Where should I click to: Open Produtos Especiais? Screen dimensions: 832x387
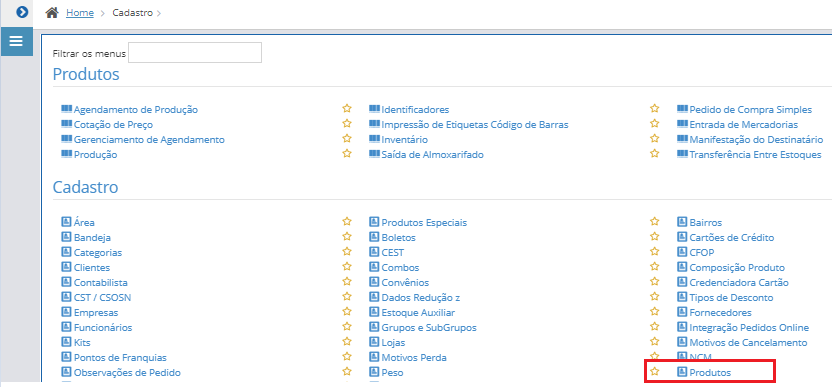click(424, 222)
